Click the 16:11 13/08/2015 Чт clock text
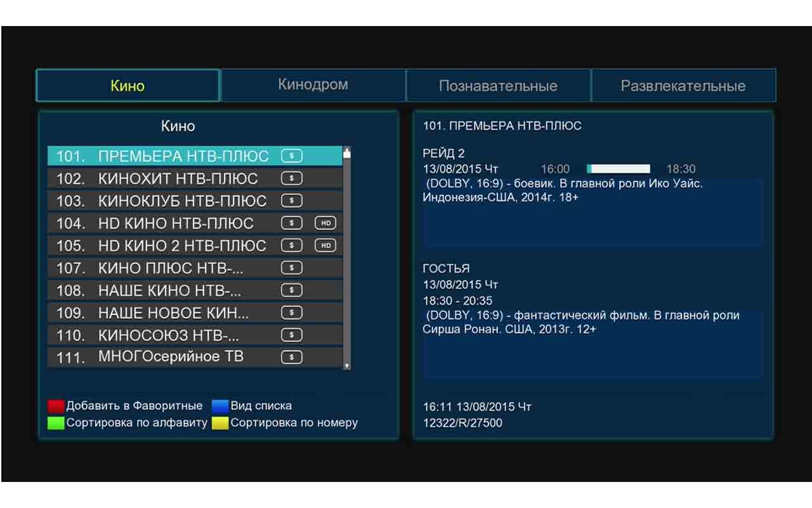The image size is (812, 508). click(x=477, y=406)
